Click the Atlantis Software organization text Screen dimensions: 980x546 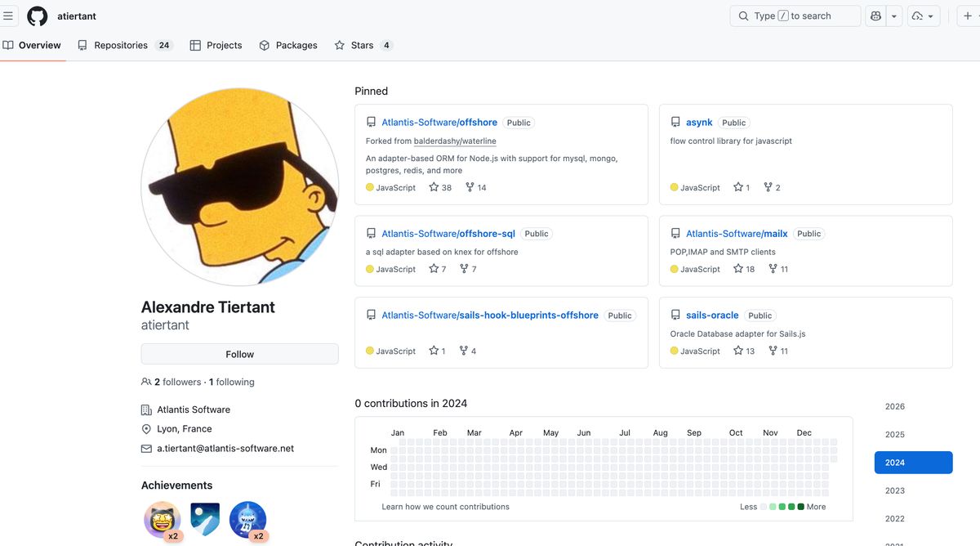pos(194,409)
